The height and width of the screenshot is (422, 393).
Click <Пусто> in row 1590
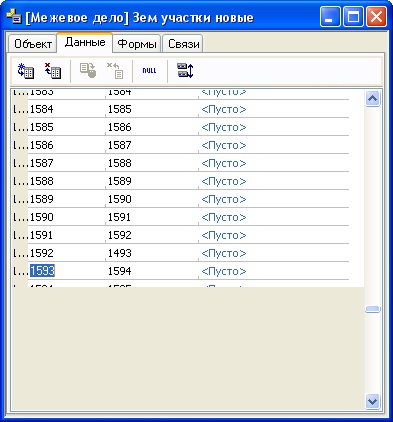click(224, 217)
